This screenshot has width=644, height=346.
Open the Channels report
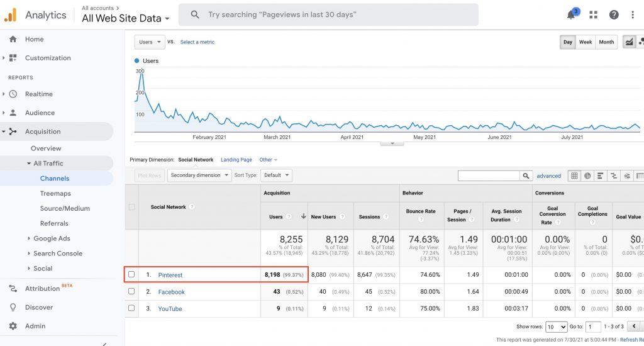(55, 178)
